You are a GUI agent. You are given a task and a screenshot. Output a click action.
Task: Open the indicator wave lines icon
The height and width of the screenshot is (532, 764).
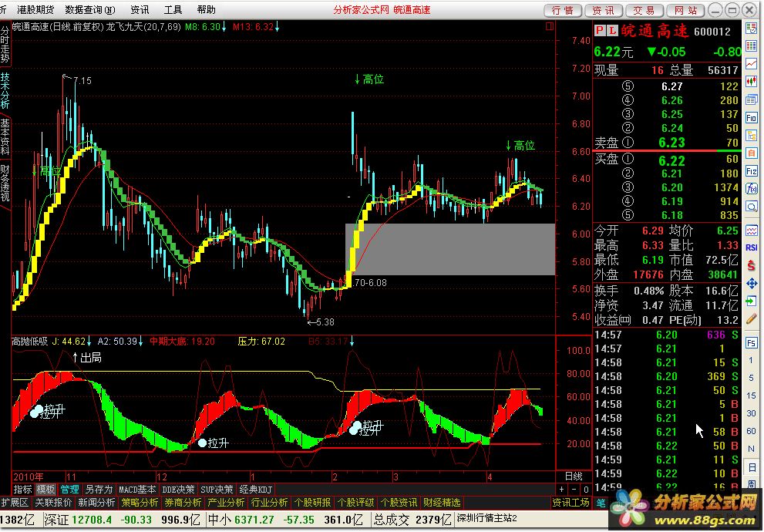tap(752, 229)
